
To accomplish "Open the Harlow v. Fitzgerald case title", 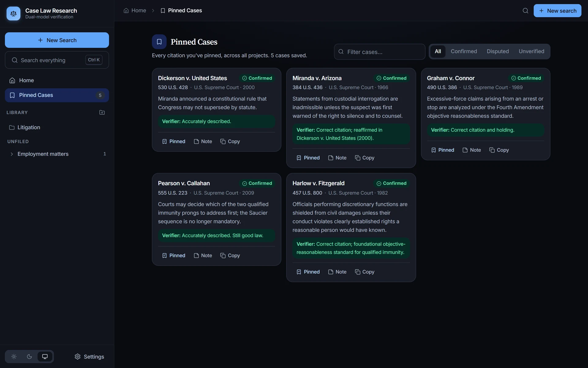I will pyautogui.click(x=318, y=183).
